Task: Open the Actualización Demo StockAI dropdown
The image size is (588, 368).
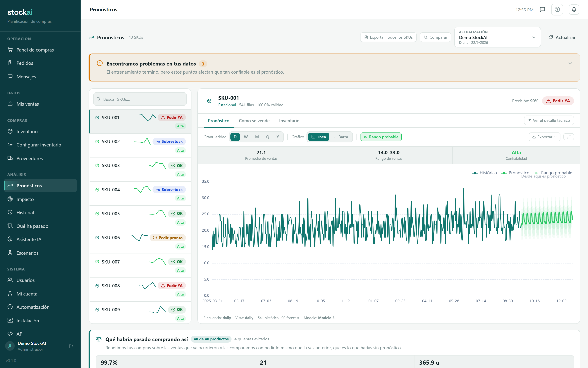Action: pyautogui.click(x=497, y=37)
